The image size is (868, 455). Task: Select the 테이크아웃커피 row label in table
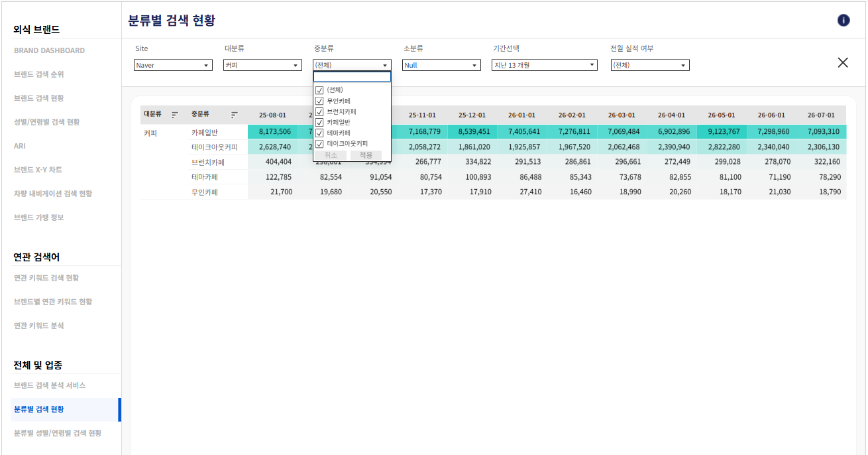click(215, 147)
